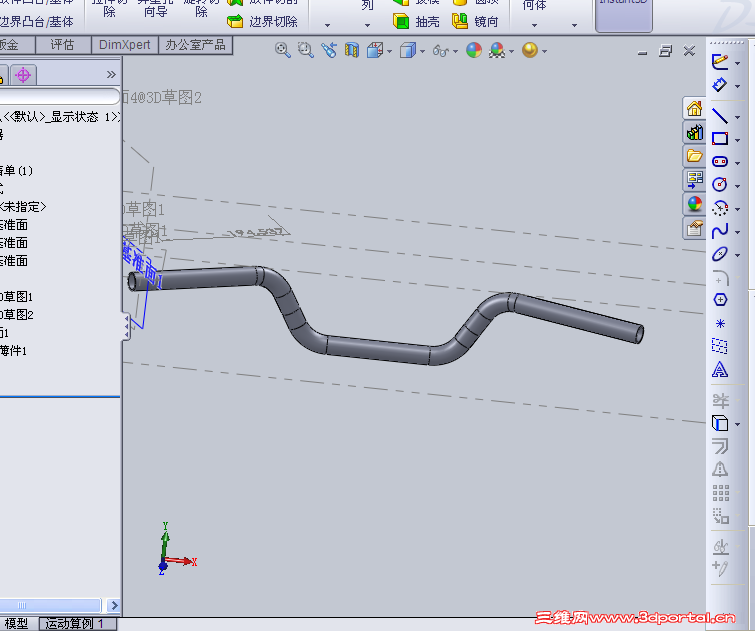
Task: Select the Smart Dimension tool
Action: (720, 85)
